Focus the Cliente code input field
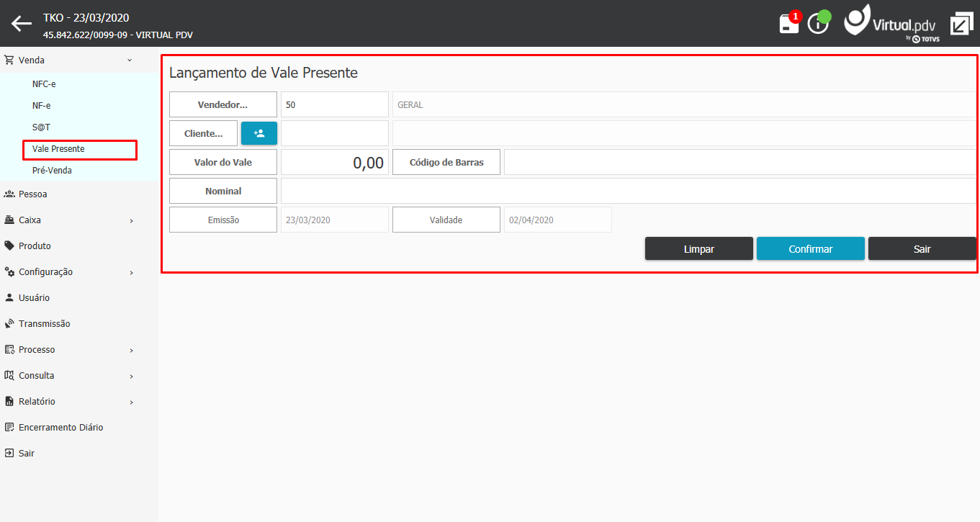 [335, 133]
